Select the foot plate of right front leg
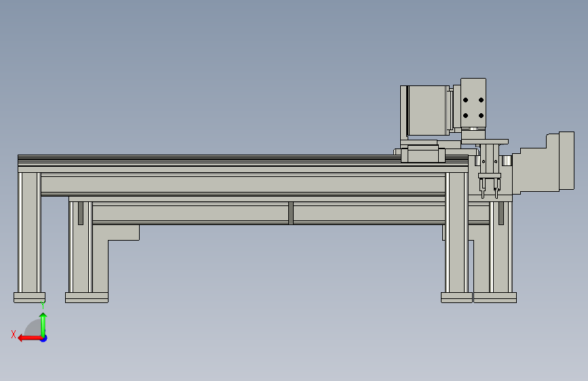Screen dimensions: 588x381 point(456,298)
